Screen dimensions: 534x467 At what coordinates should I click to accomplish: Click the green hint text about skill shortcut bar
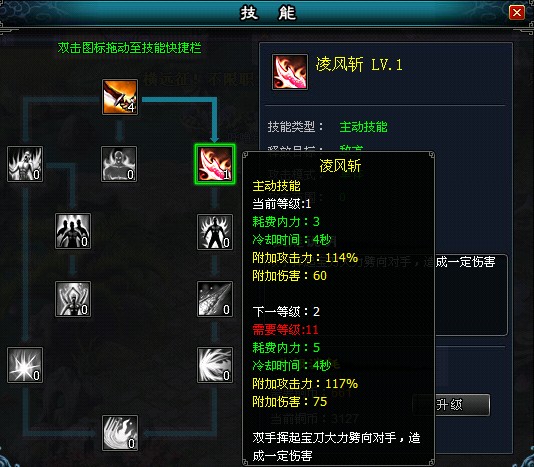click(129, 48)
